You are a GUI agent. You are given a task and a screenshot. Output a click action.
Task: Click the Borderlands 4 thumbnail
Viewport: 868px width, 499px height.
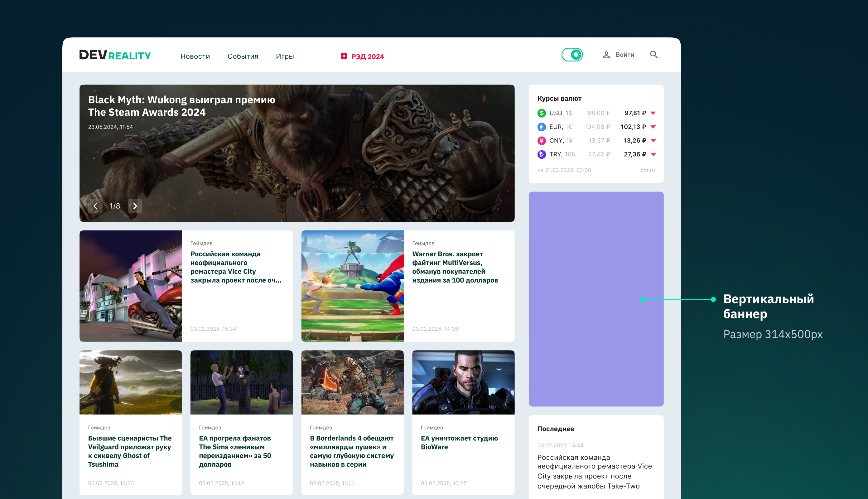click(352, 382)
